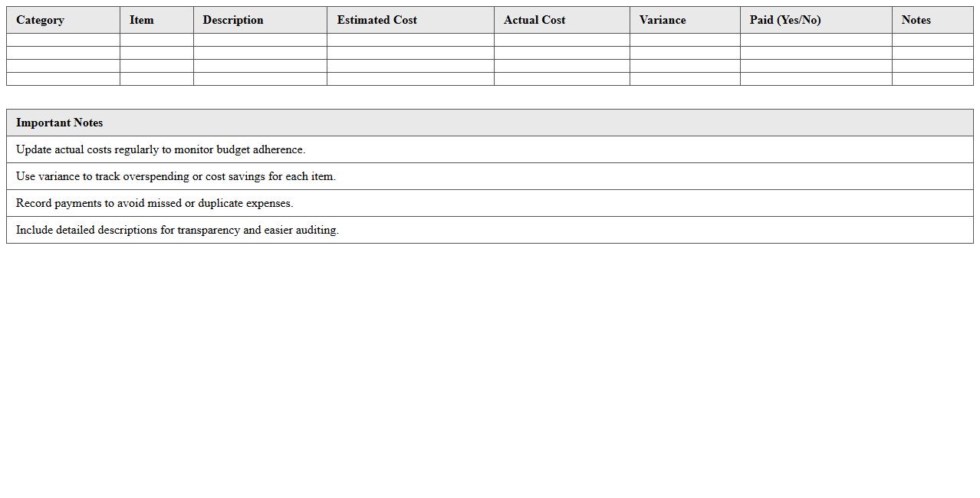Select first empty cell under Estimated Cost
The image size is (980, 498).
410,40
